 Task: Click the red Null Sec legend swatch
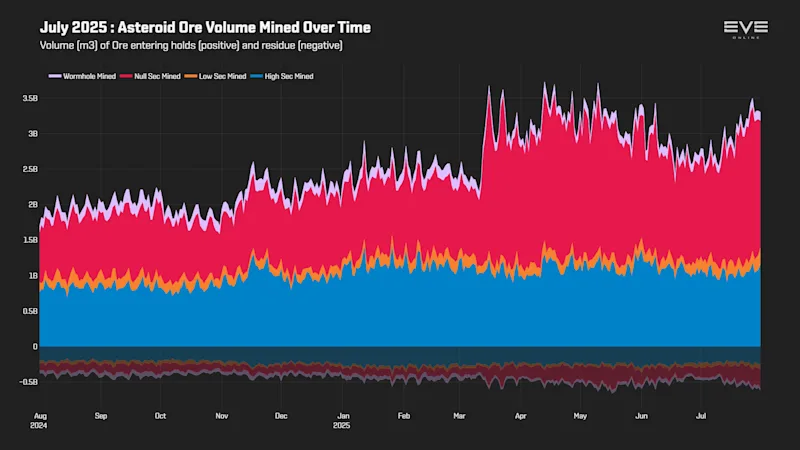(x=126, y=76)
